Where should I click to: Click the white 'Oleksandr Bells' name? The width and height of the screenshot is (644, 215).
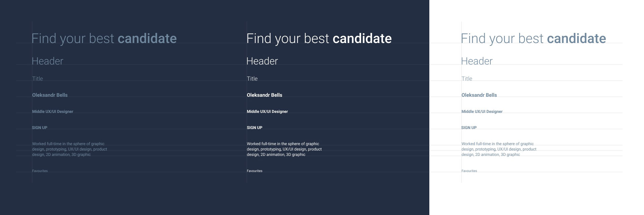265,95
